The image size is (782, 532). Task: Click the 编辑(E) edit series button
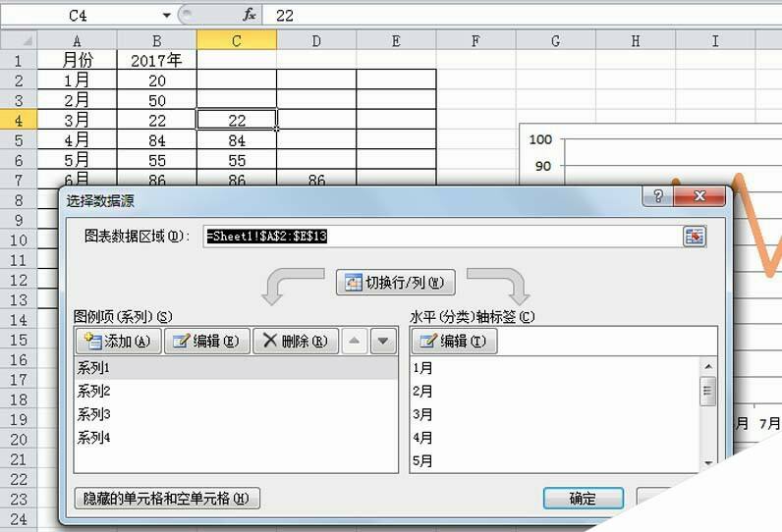207,342
